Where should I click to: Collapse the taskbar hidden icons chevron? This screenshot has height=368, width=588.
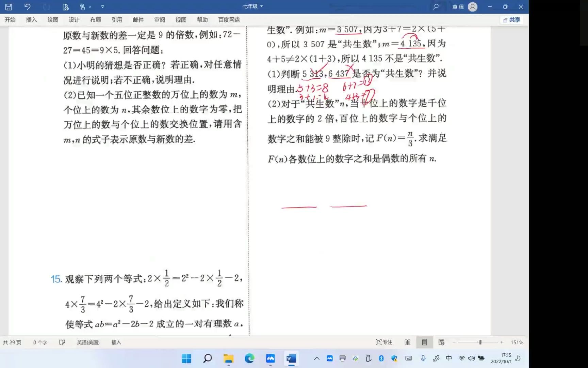[x=316, y=358]
